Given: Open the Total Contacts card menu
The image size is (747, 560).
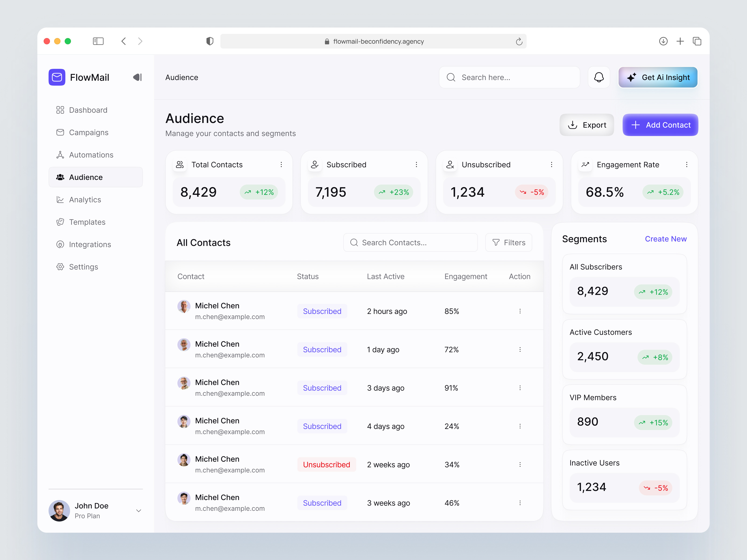Looking at the screenshot, I should point(281,164).
